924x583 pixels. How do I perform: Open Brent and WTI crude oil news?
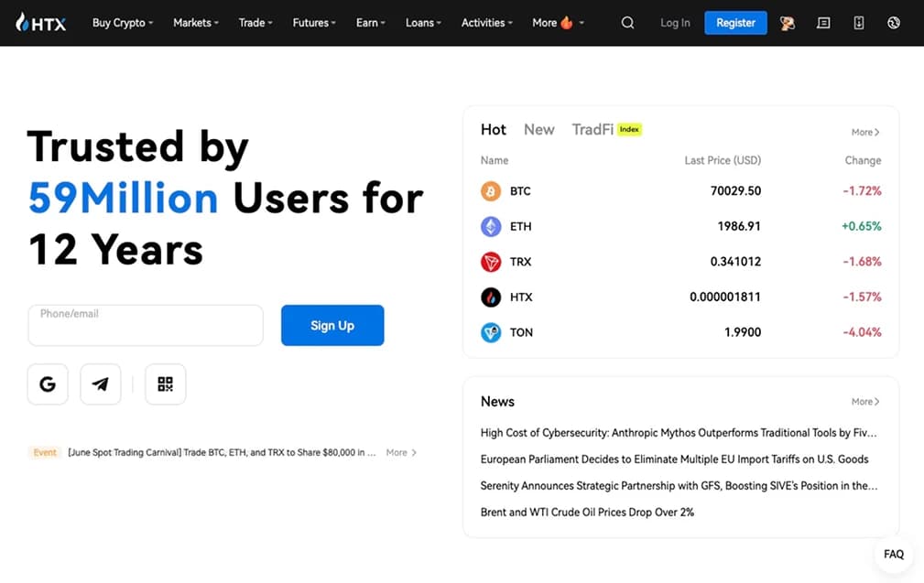pyautogui.click(x=587, y=513)
